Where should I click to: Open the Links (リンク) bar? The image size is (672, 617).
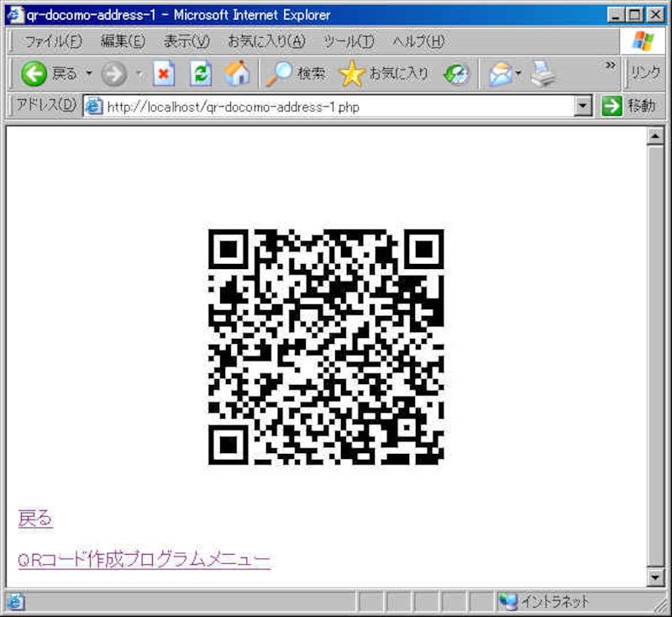coord(646,73)
